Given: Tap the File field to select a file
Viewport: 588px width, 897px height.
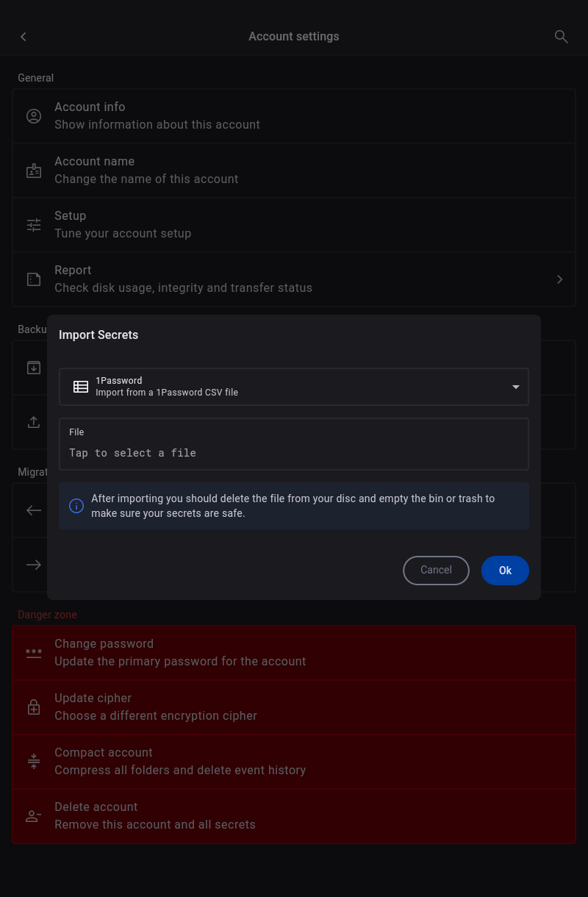Looking at the screenshot, I should click(x=293, y=445).
